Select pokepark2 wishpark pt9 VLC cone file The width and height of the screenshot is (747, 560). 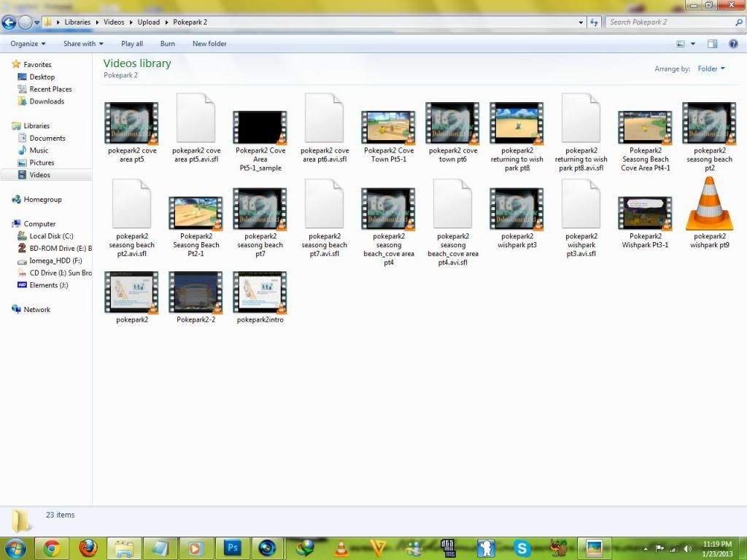coord(709,213)
